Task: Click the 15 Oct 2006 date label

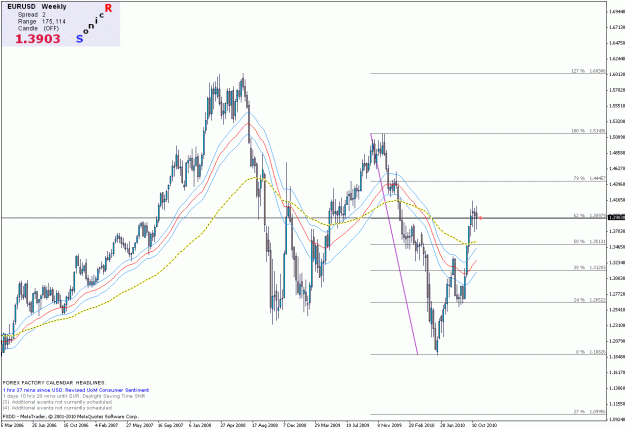Action: [76, 425]
